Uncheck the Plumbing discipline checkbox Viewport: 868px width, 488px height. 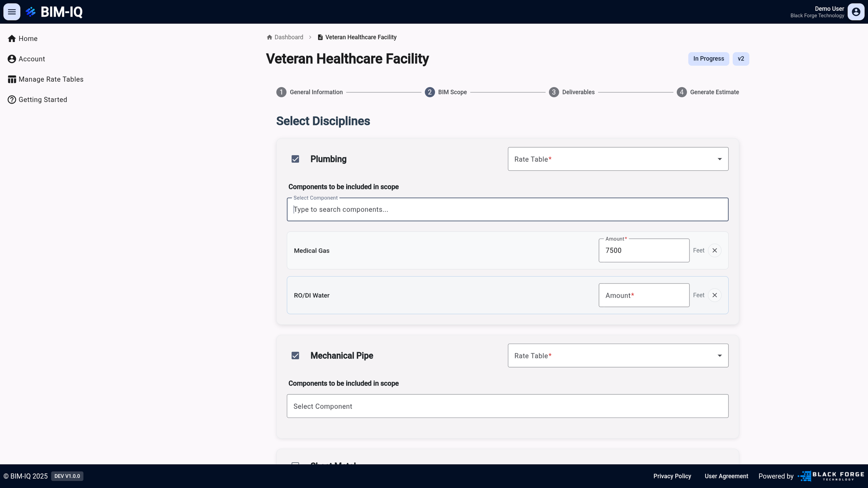(x=295, y=159)
